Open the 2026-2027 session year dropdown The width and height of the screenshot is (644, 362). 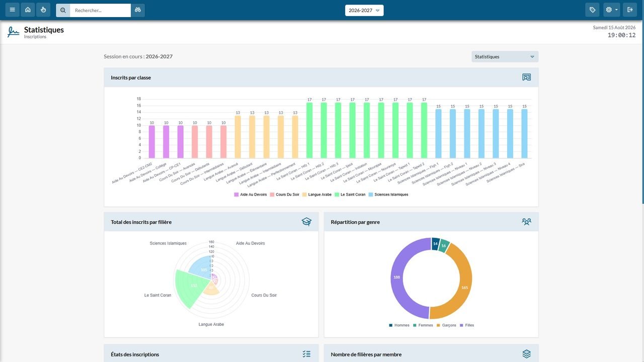click(x=364, y=10)
